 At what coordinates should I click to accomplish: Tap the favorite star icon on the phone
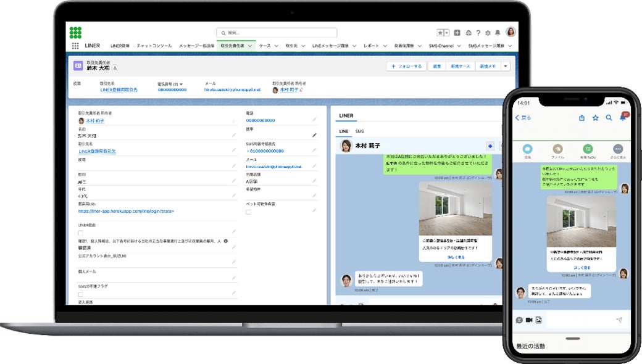[595, 118]
